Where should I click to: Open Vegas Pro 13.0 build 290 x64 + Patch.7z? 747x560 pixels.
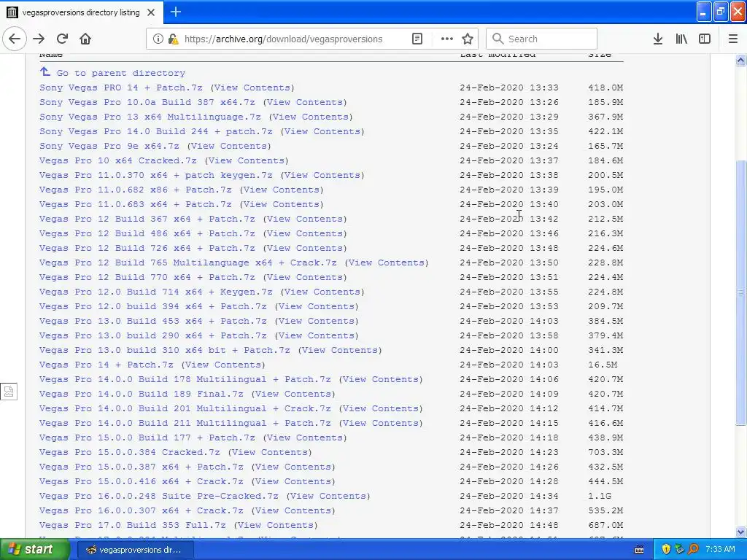(153, 335)
